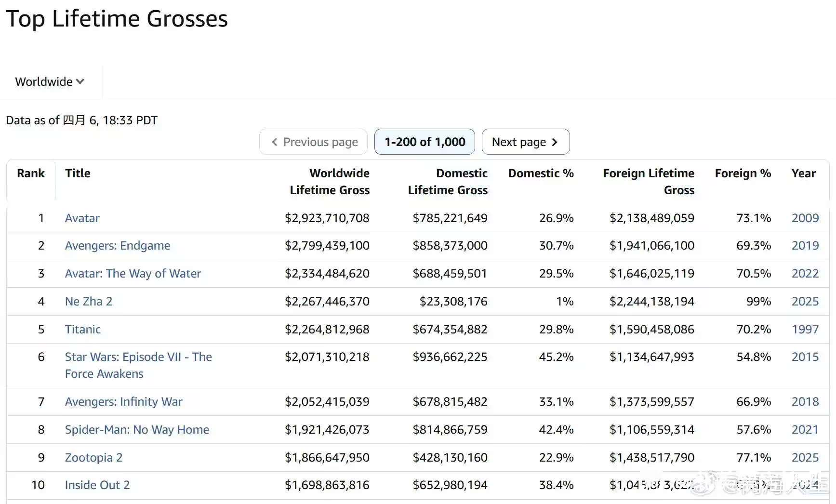Screen dimensions: 836x504
Task: Click the Year column header
Action: click(803, 173)
